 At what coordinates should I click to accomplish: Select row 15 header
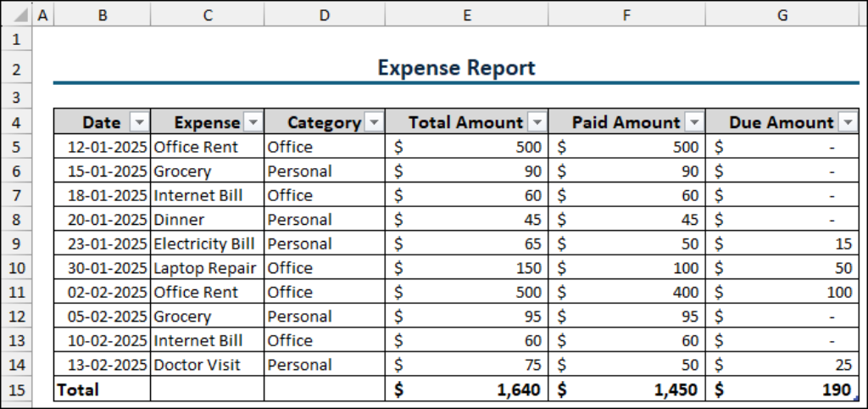[x=16, y=389]
